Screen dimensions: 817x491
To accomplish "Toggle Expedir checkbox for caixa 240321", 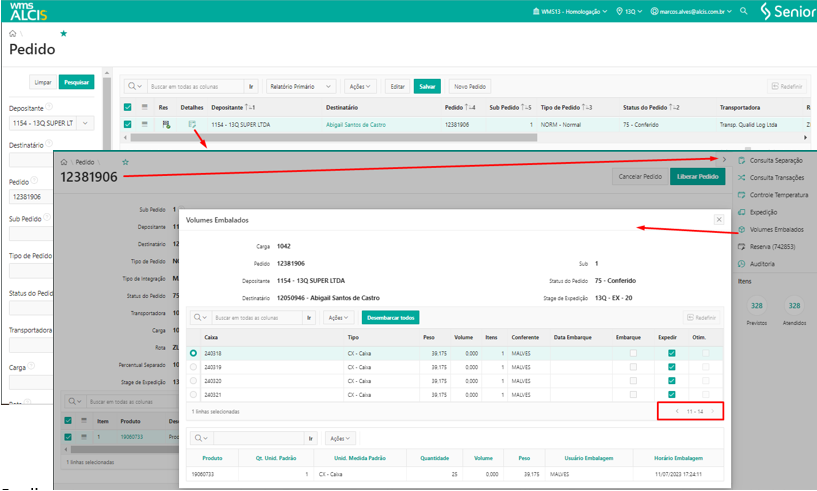I will point(672,395).
